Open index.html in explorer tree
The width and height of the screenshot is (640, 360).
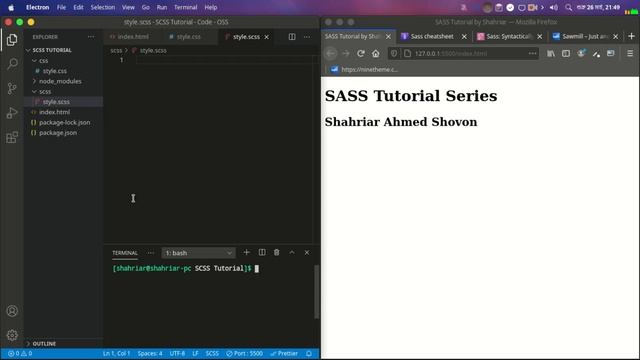coord(54,112)
